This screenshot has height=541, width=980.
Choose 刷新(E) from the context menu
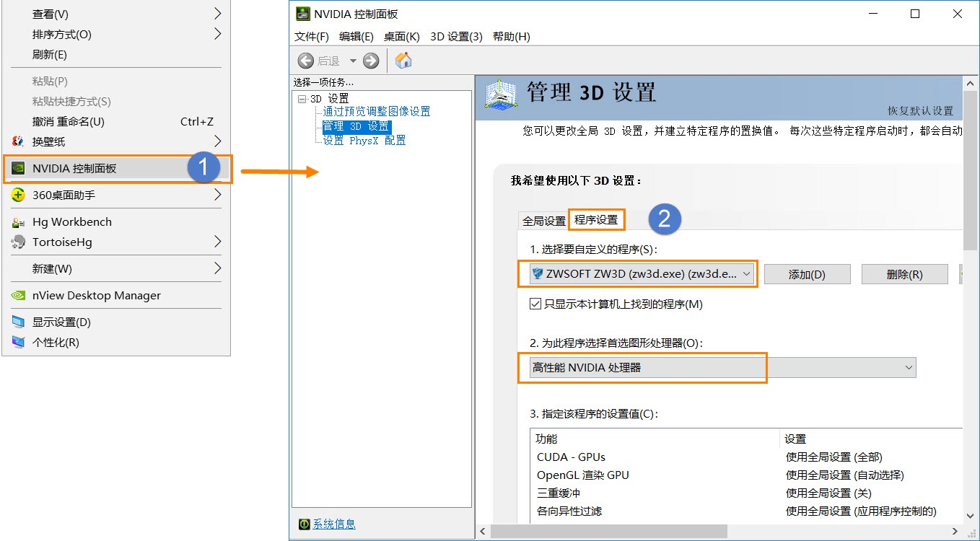pos(115,55)
